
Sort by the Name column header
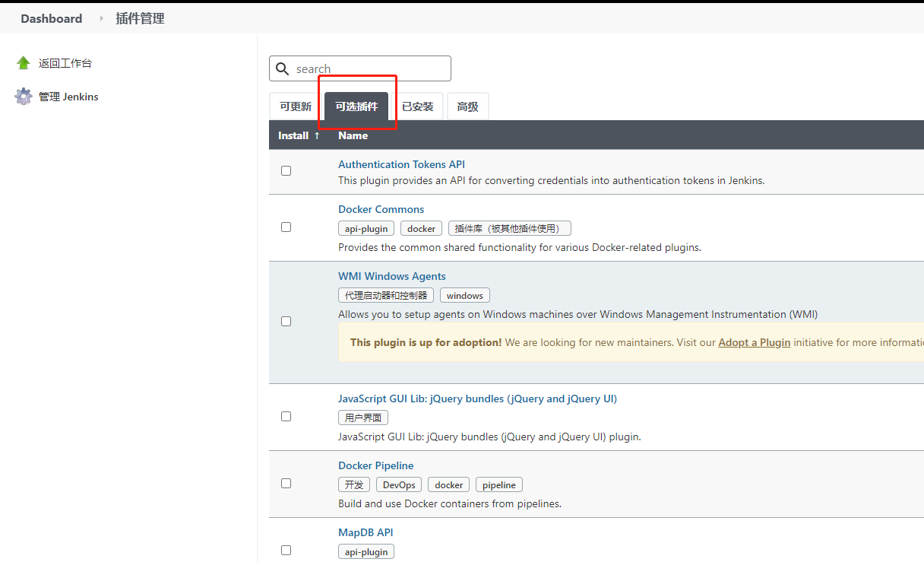[x=353, y=136]
